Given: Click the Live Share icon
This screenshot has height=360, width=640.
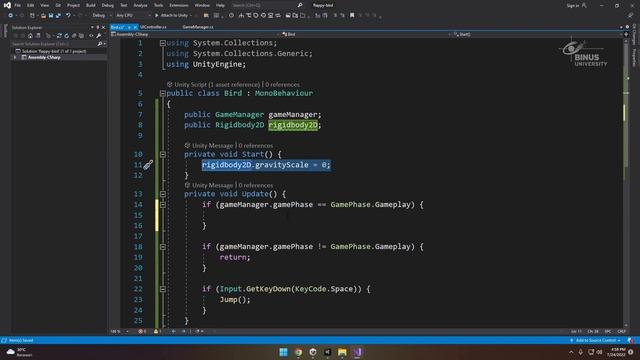Looking at the screenshot, I should (x=631, y=16).
